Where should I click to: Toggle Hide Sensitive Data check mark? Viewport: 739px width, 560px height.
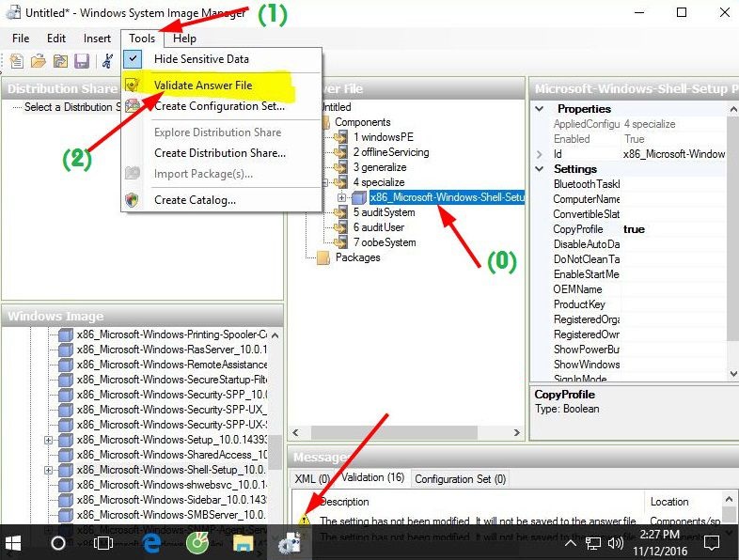click(x=133, y=59)
